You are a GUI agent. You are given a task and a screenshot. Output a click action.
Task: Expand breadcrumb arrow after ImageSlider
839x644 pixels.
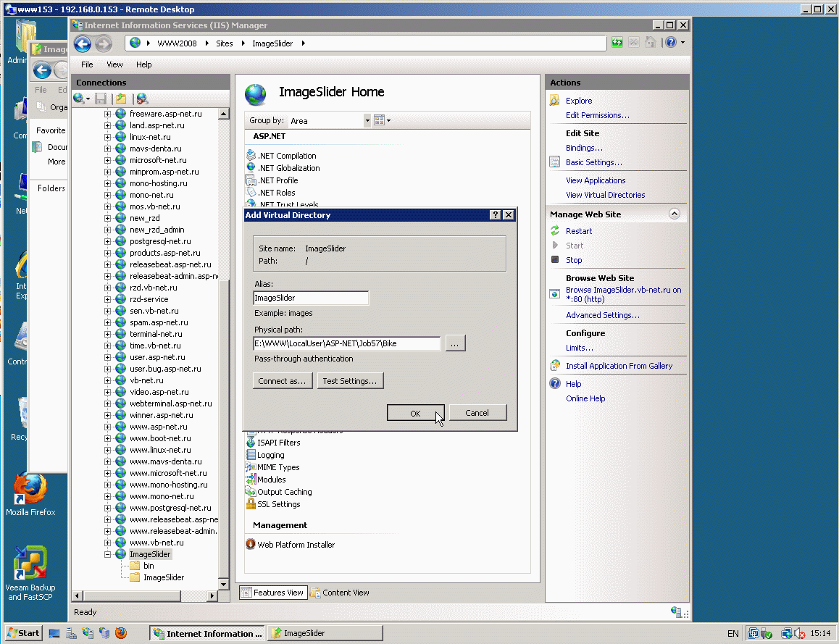point(303,43)
